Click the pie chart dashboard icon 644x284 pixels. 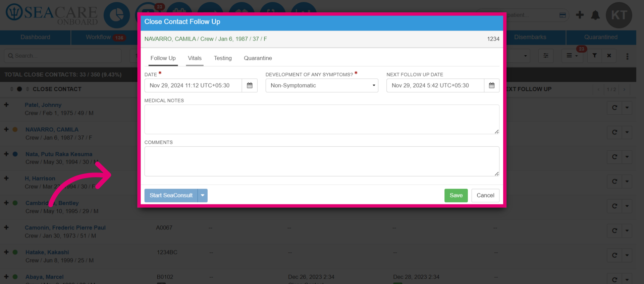pos(116,15)
